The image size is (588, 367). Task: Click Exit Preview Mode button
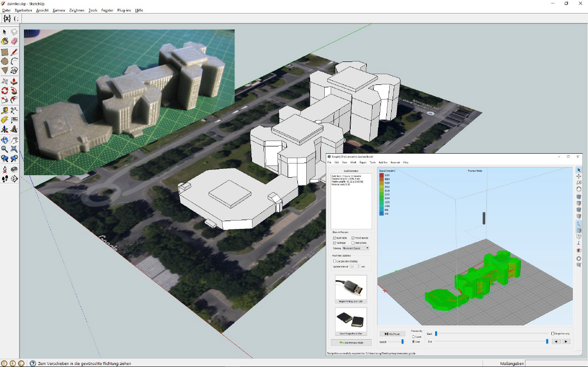tap(351, 343)
